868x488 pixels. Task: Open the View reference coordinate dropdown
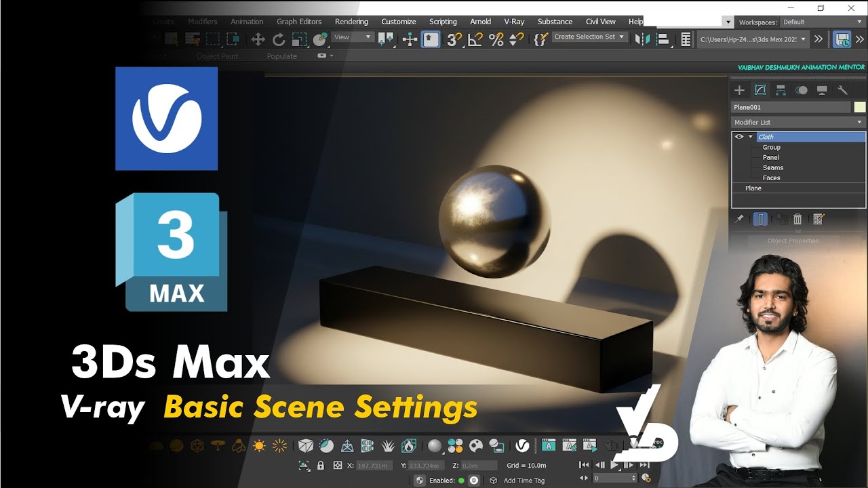353,37
